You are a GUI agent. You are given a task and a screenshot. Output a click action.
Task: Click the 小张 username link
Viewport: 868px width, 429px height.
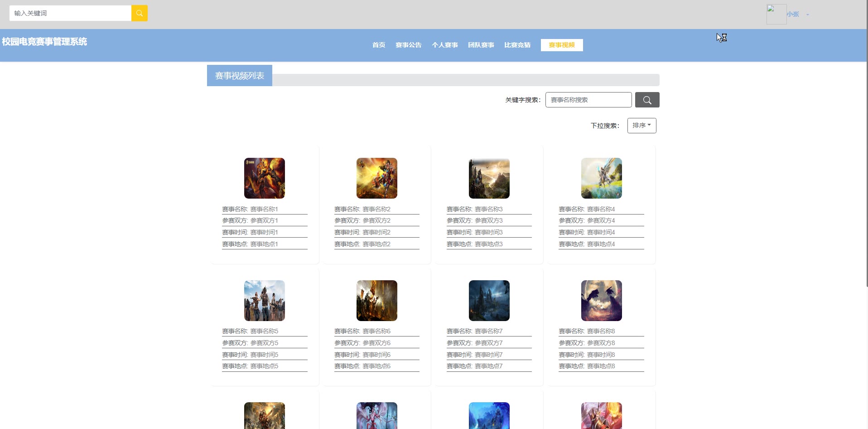pyautogui.click(x=793, y=14)
